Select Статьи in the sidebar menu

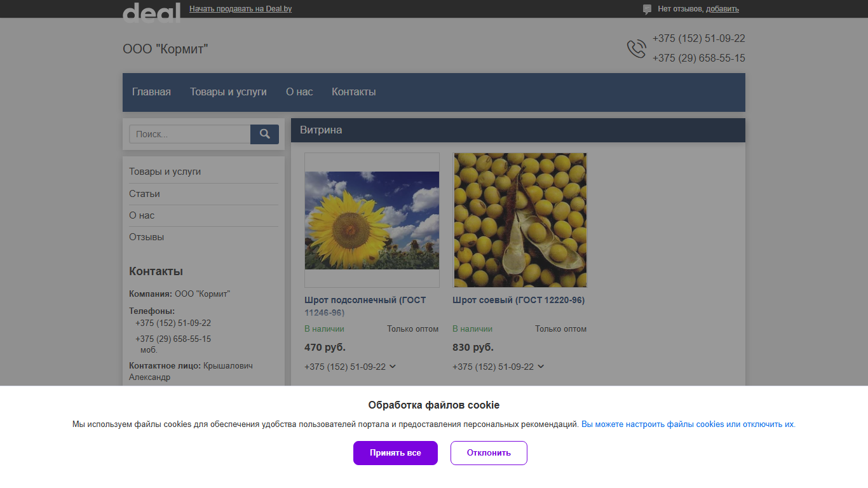(144, 194)
